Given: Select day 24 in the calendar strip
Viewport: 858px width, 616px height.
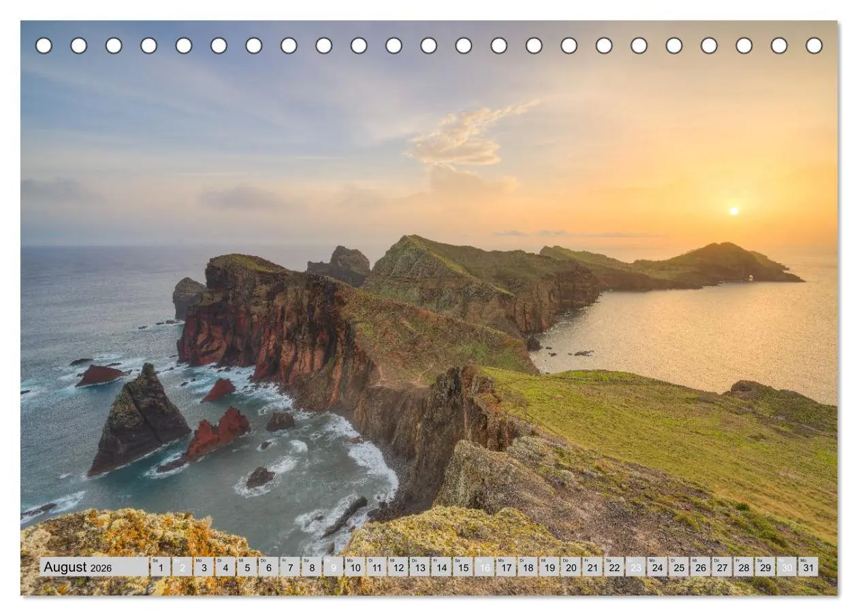Looking at the screenshot, I should coord(657,567).
